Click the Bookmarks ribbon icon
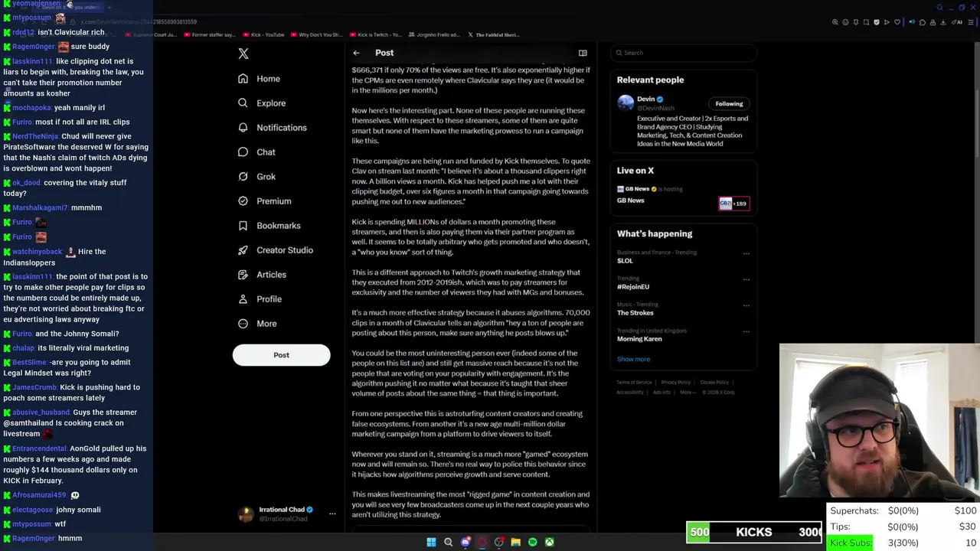Screen dimensions: 980x551 pos(243,226)
